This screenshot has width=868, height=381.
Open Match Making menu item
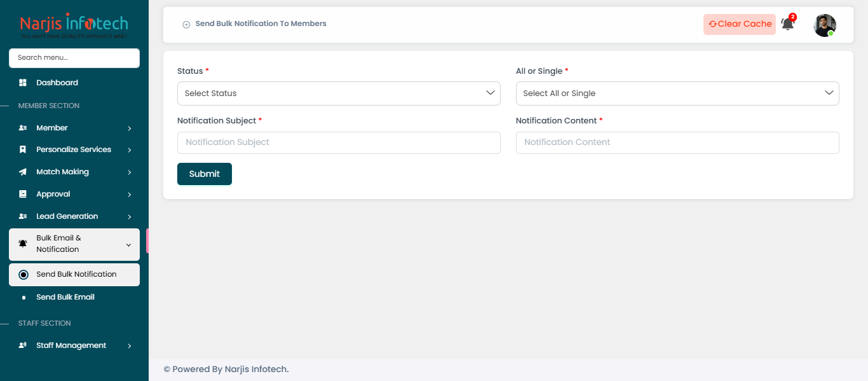pyautogui.click(x=74, y=172)
